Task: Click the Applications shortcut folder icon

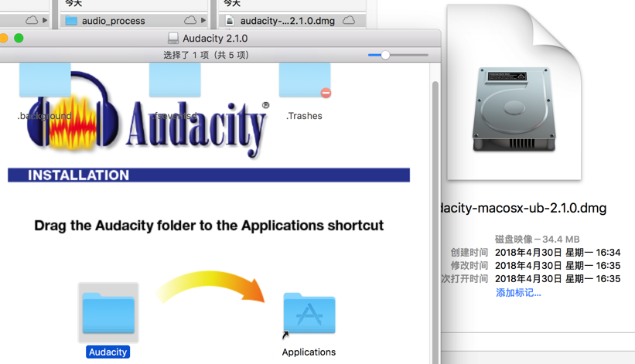Action: coord(309,313)
